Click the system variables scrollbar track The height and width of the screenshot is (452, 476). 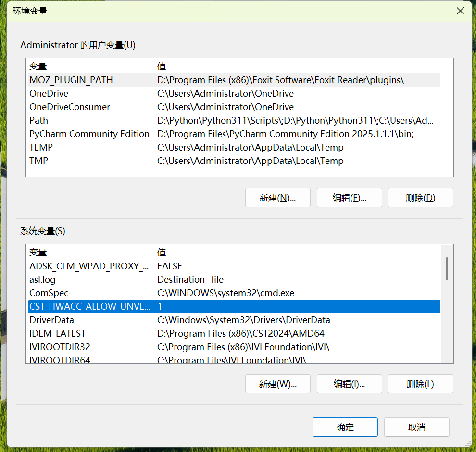(x=448, y=337)
